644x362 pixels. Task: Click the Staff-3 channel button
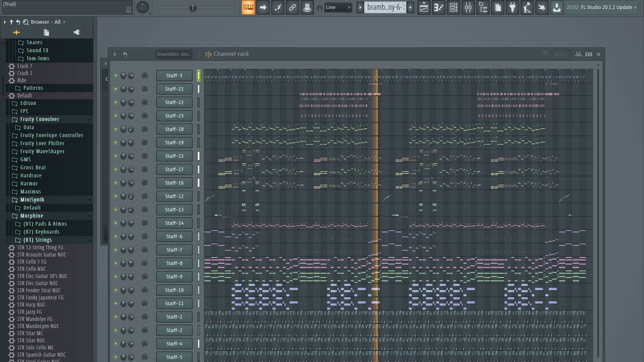[x=174, y=75]
